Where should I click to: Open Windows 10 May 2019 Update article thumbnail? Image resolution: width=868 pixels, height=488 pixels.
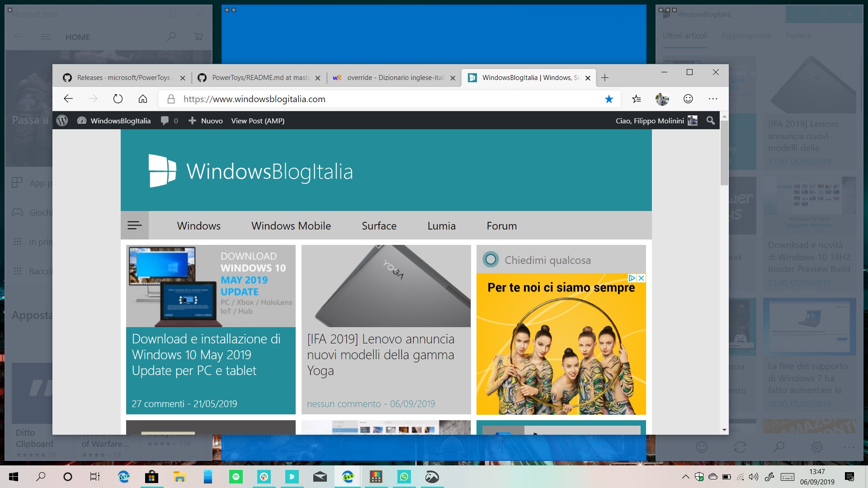(211, 286)
